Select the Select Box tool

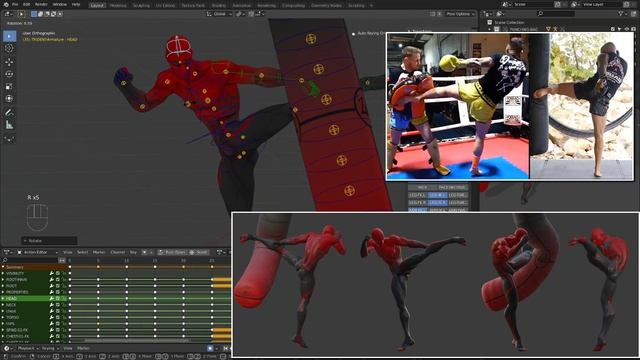pos(9,36)
